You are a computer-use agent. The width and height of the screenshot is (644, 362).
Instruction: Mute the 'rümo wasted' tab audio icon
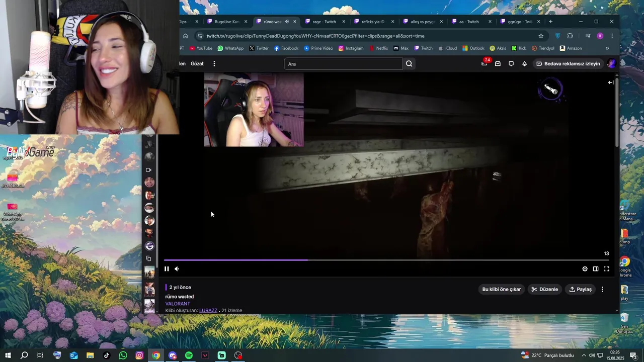pos(286,22)
